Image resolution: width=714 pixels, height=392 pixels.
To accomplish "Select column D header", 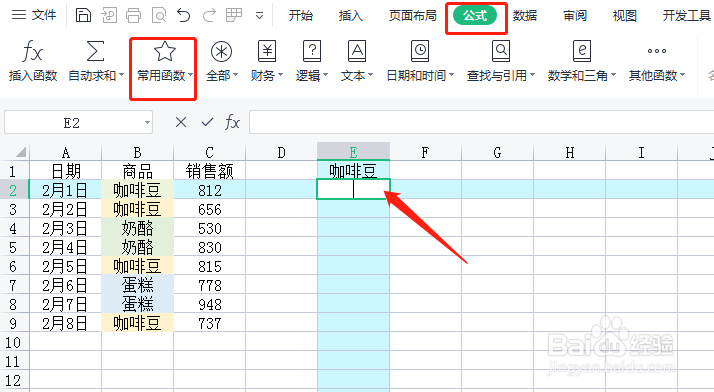I will [x=281, y=152].
